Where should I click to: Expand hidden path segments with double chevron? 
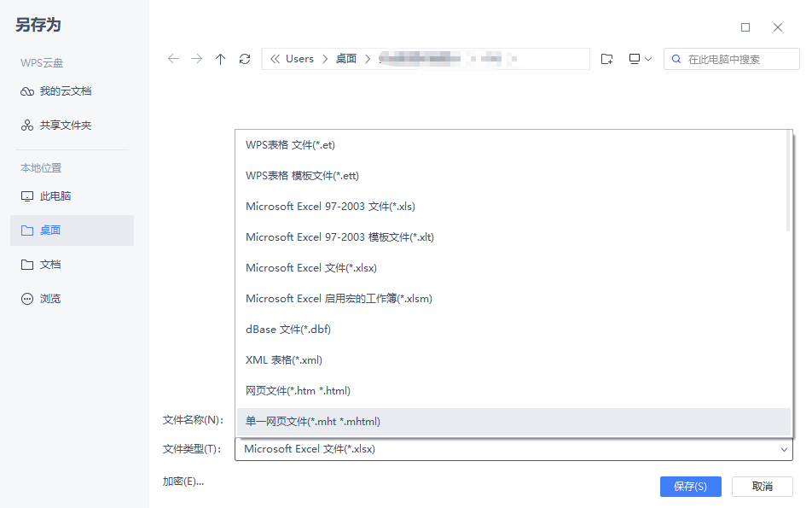click(x=275, y=59)
